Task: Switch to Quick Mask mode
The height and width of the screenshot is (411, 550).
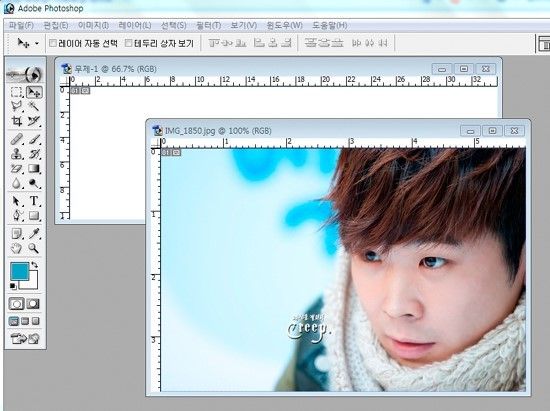Action: pyautogui.click(x=34, y=304)
